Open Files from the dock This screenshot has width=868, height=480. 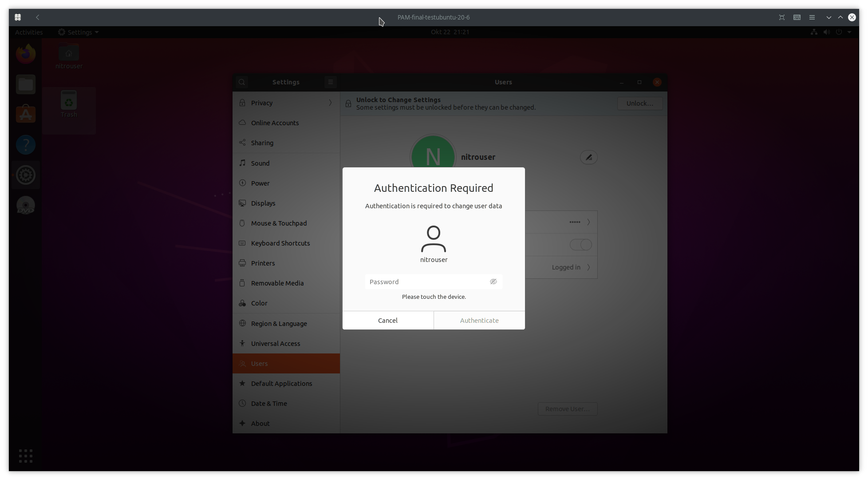coord(26,84)
